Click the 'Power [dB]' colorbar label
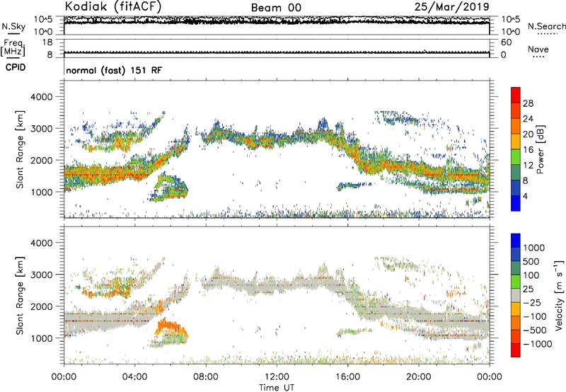Image resolution: width=566 pixels, height=392 pixels. coord(540,149)
